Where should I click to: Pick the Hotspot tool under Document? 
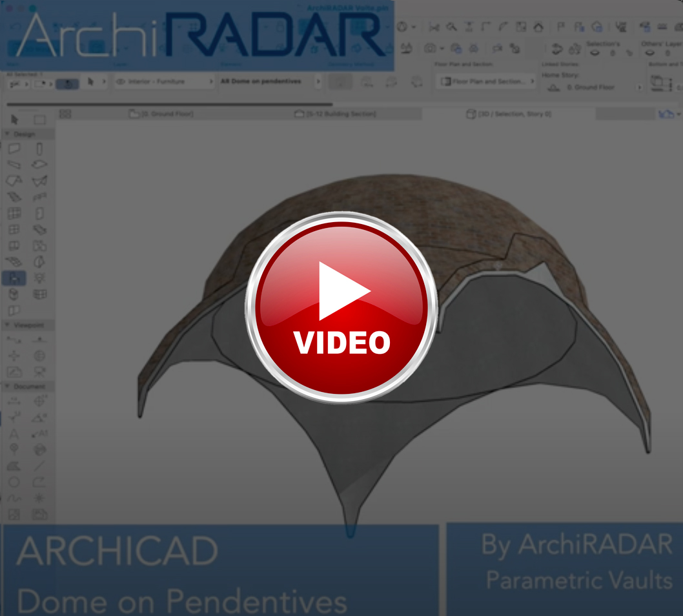click(x=39, y=498)
